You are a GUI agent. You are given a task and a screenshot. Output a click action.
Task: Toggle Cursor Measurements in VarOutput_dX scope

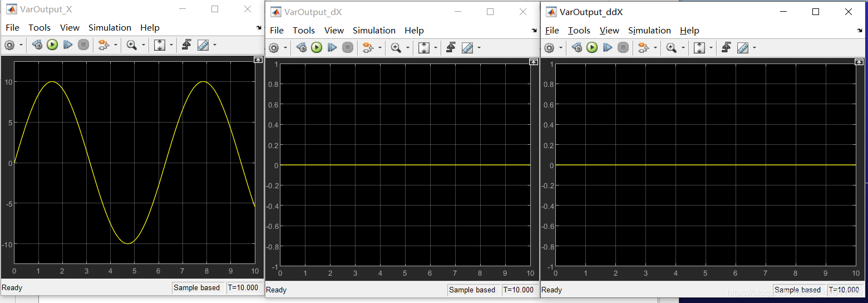[467, 48]
